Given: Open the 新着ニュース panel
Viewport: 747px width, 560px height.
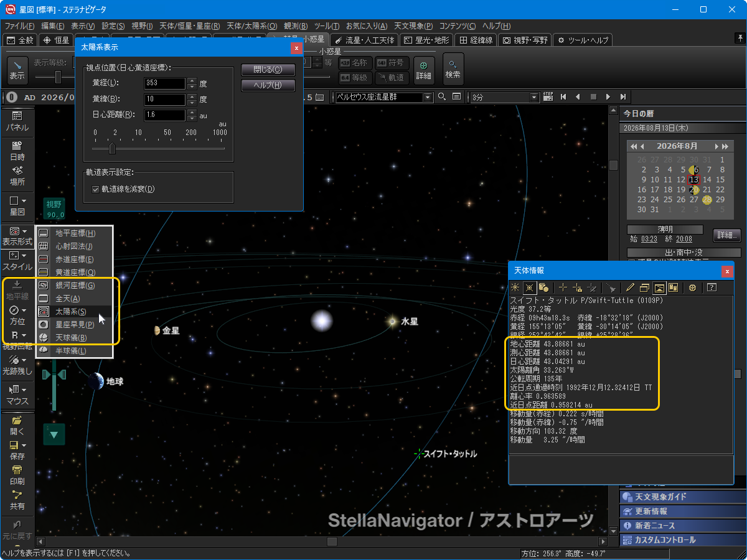Looking at the screenshot, I should click(x=683, y=526).
